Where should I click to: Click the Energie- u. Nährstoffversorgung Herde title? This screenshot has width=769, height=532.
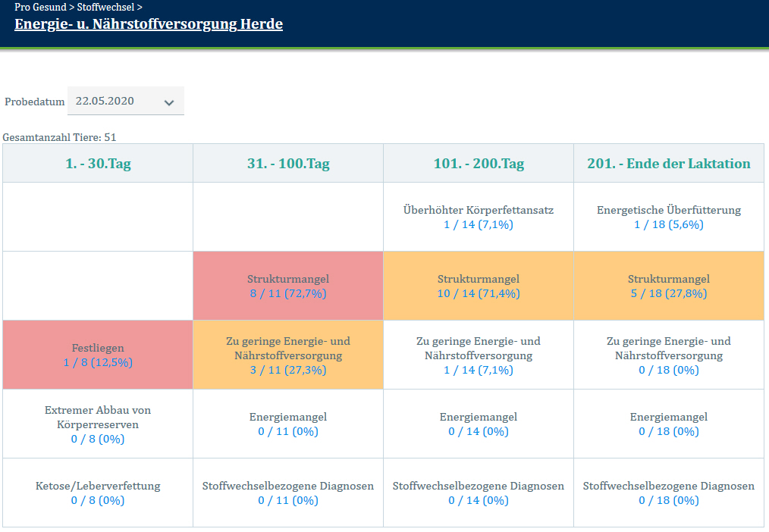tap(149, 24)
